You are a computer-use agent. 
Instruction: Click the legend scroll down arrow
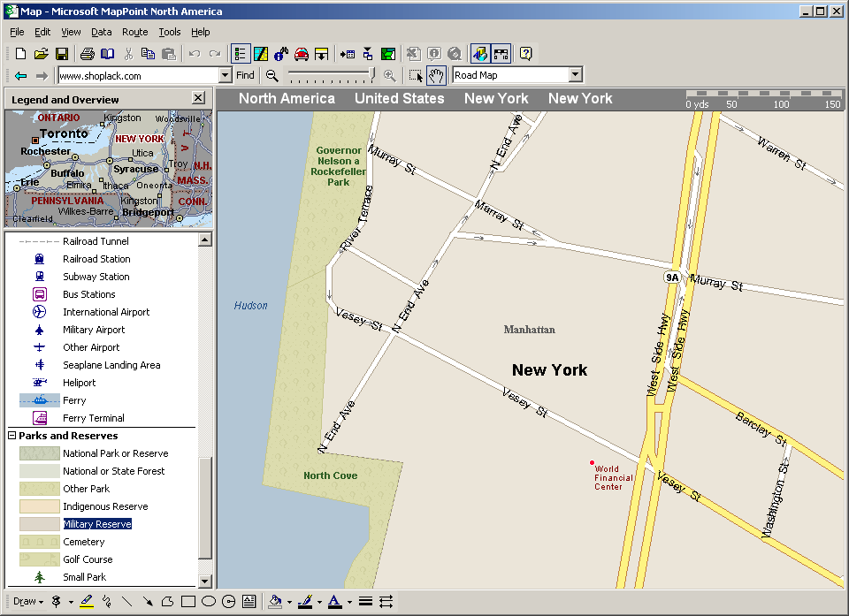204,582
